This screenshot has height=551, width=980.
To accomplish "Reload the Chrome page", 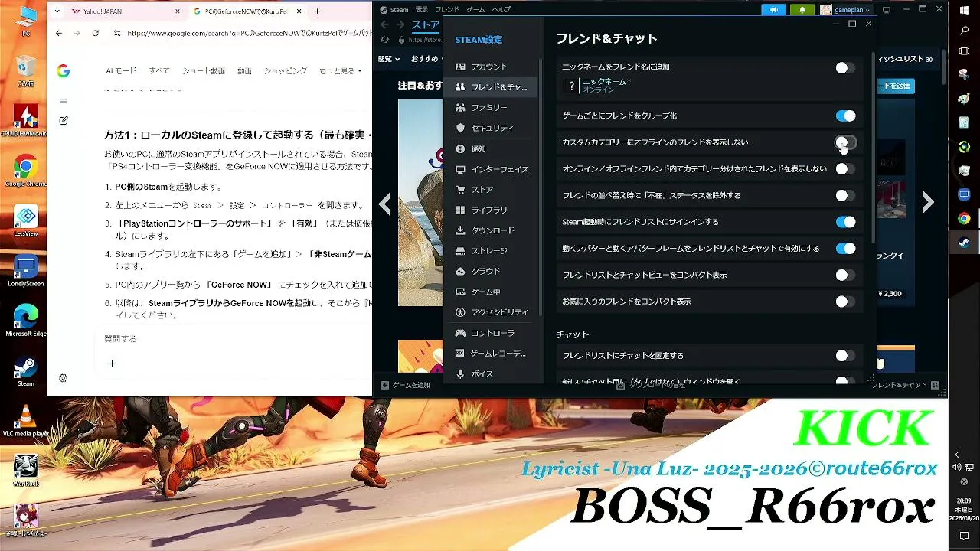I will click(x=95, y=34).
